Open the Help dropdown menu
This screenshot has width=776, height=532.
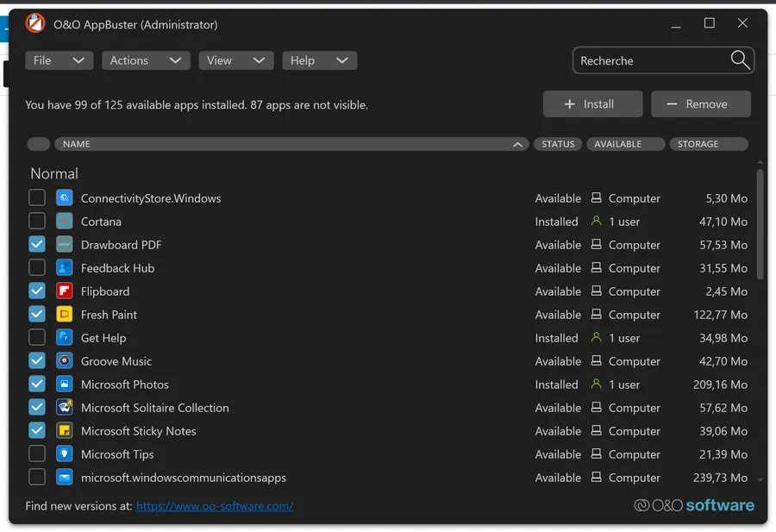tap(319, 60)
